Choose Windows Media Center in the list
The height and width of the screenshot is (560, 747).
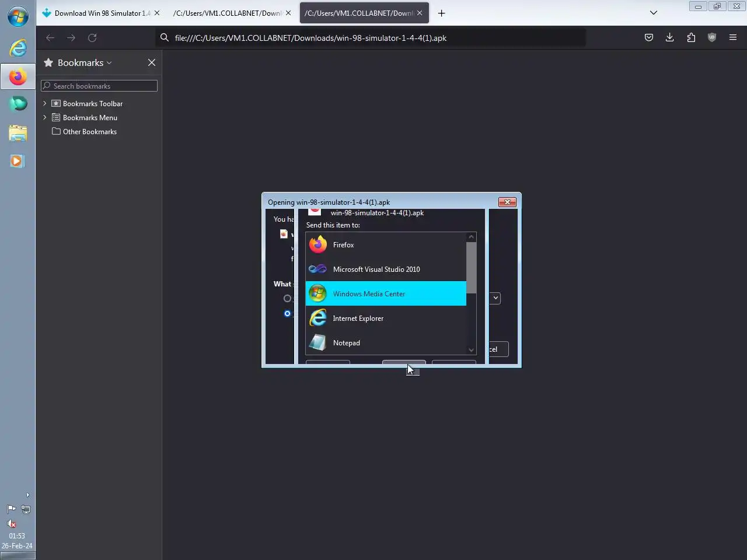(x=386, y=294)
